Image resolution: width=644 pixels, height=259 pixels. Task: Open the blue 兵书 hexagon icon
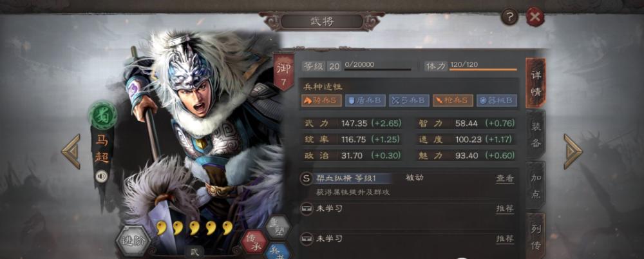tap(278, 251)
